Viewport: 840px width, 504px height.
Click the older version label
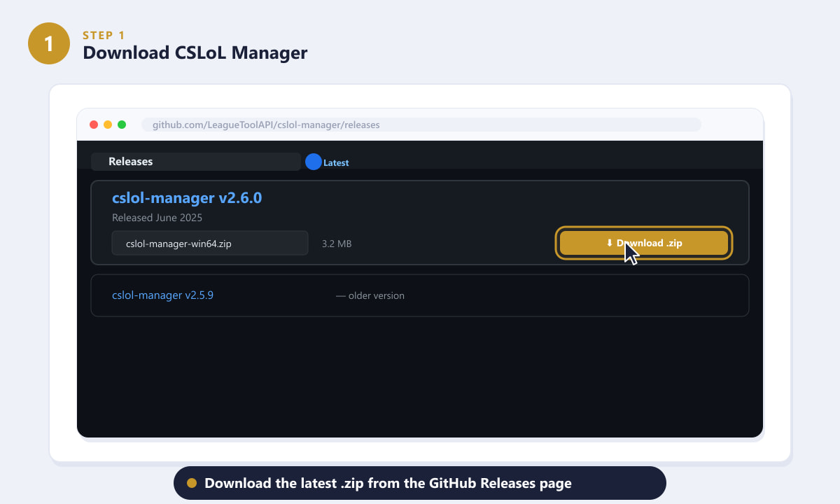370,295
